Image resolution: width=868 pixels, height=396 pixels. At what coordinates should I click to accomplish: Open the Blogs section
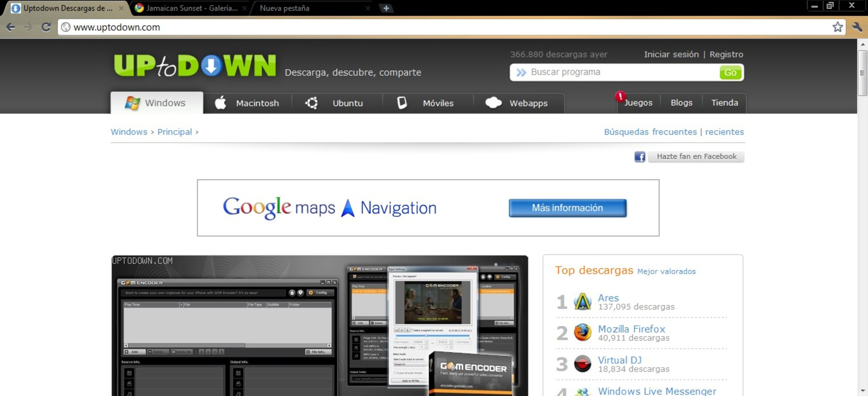(681, 102)
